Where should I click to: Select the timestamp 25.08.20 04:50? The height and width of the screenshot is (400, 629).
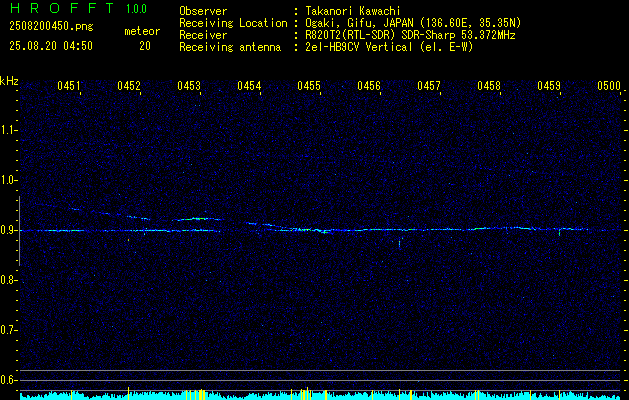[x=51, y=46]
